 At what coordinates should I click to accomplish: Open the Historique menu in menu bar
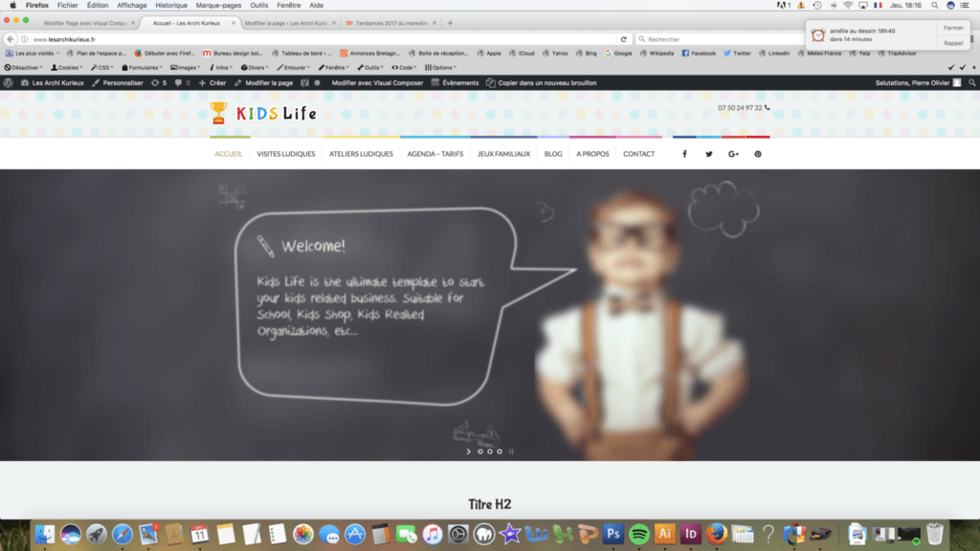170,5
